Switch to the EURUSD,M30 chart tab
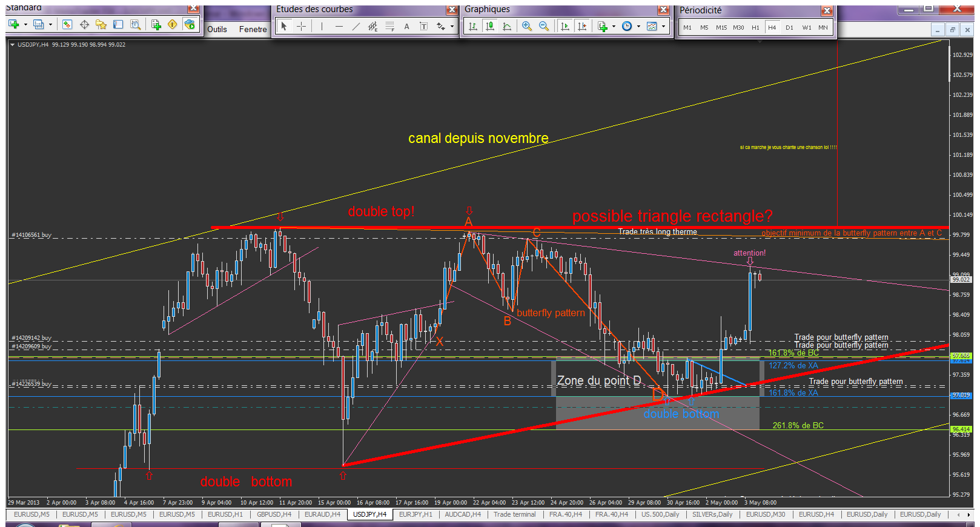Image resolution: width=980 pixels, height=527 pixels. point(766,514)
